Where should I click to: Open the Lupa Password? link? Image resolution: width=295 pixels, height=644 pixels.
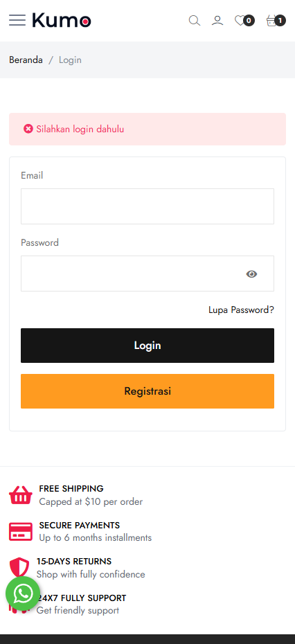[241, 310]
